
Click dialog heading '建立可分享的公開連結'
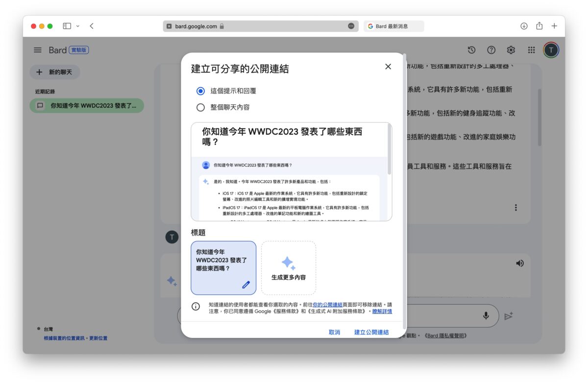point(240,69)
